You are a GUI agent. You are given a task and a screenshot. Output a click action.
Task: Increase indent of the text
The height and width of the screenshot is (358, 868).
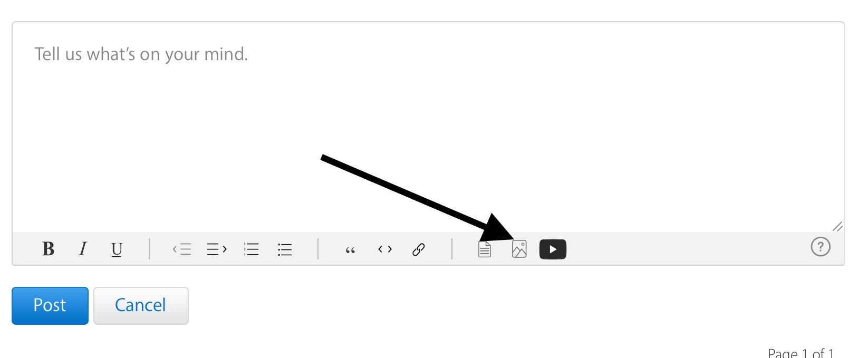216,249
